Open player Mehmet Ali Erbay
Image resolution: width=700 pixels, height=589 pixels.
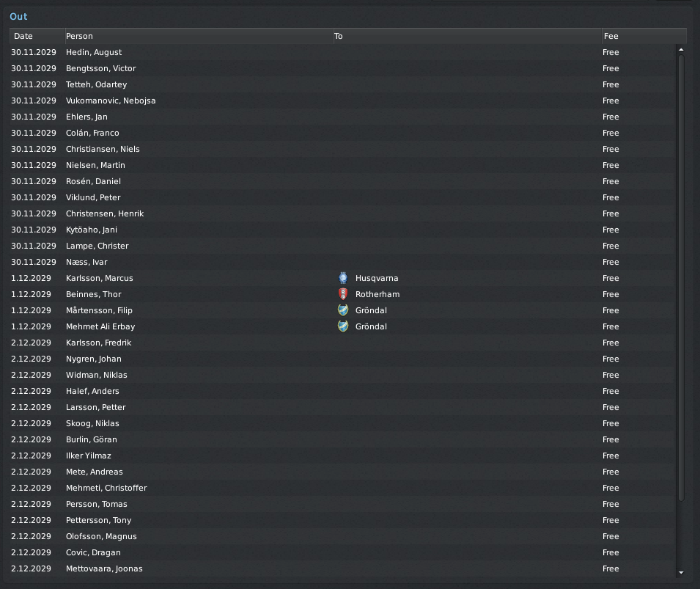pos(100,326)
